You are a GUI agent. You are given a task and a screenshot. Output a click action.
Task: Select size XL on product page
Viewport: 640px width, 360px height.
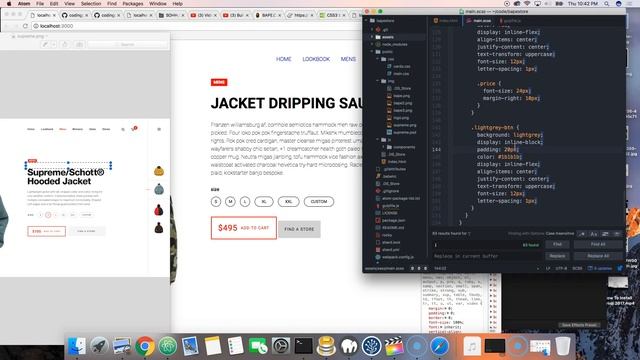tap(264, 202)
